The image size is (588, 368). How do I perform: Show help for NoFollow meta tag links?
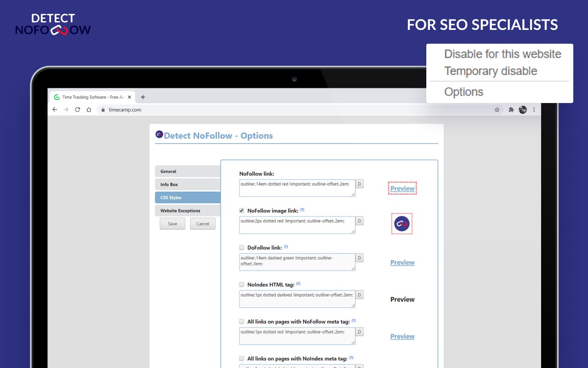coord(353,321)
